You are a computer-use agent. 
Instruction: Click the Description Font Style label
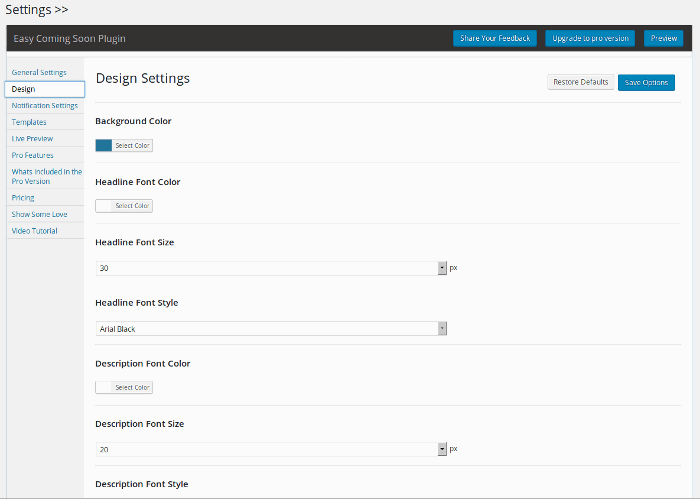(x=142, y=484)
